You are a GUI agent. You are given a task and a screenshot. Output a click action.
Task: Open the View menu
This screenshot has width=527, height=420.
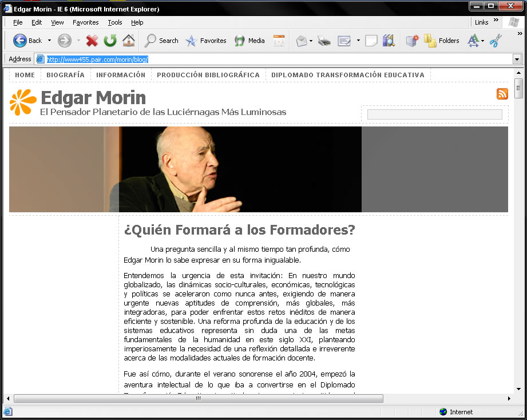click(x=57, y=22)
